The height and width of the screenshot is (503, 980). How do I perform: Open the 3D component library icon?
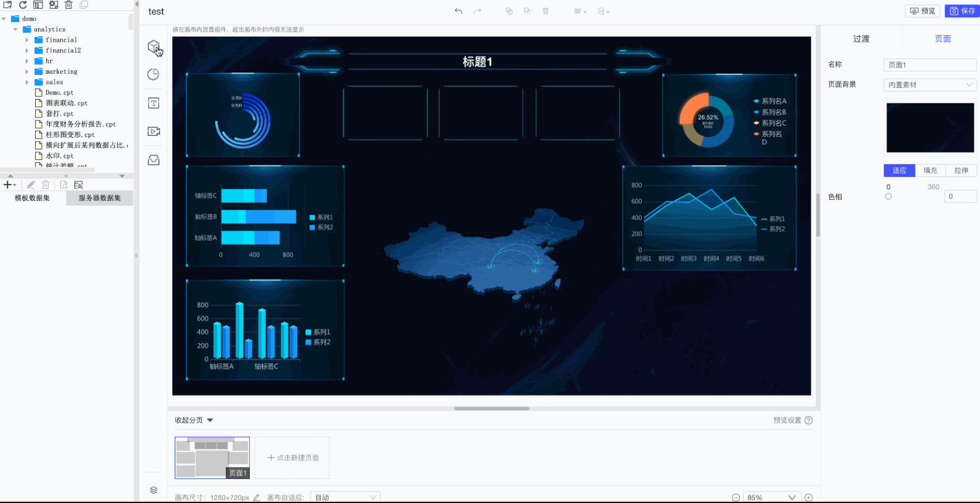pos(154,47)
